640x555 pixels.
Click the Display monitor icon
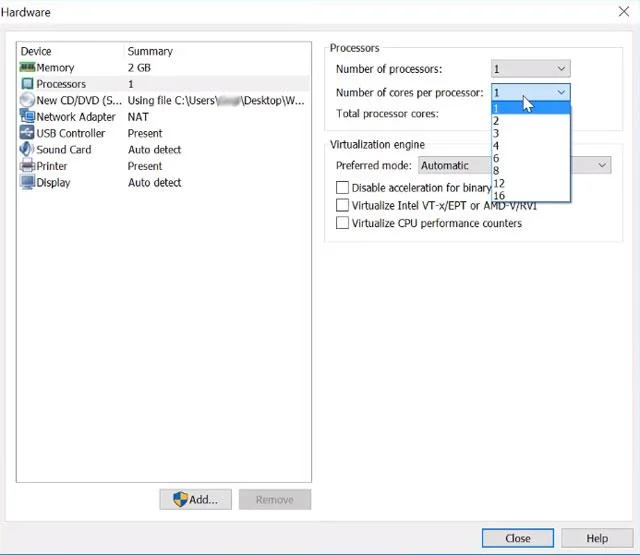(x=27, y=182)
